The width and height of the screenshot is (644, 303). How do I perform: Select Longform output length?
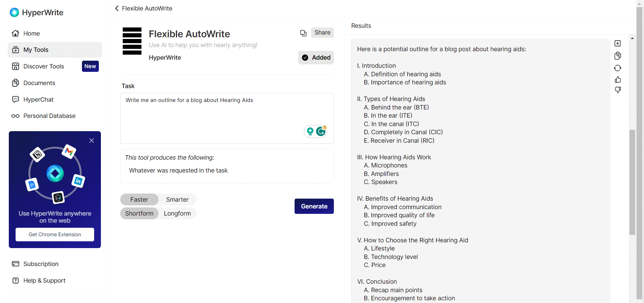coord(177,214)
